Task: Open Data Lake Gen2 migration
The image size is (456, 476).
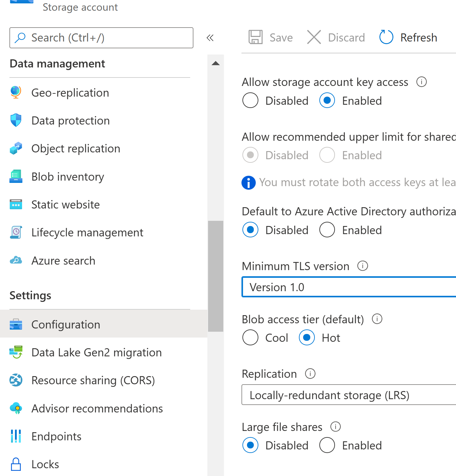Action: pyautogui.click(x=96, y=352)
